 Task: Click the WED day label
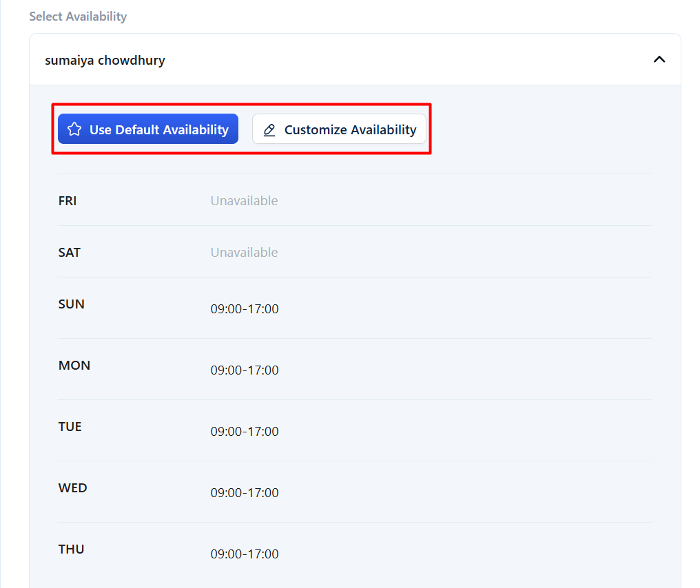click(x=73, y=488)
